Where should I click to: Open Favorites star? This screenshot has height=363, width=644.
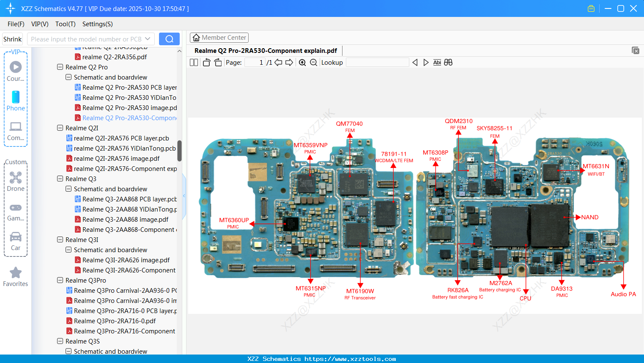(16, 277)
